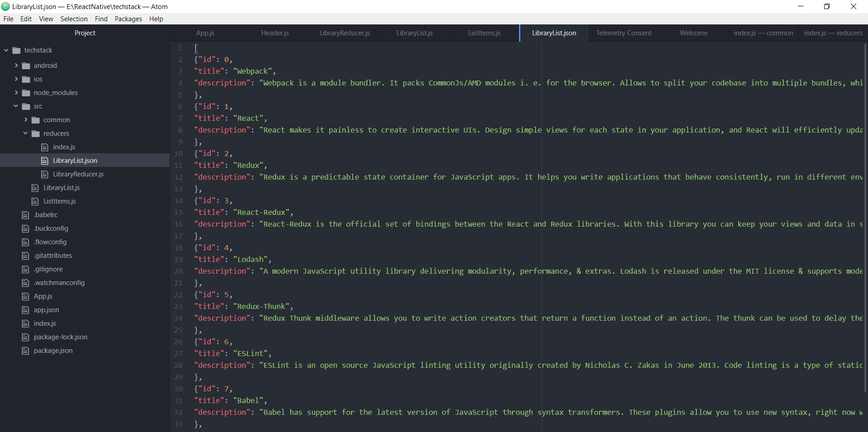Switch to the index.js — reducers tab

coord(833,33)
